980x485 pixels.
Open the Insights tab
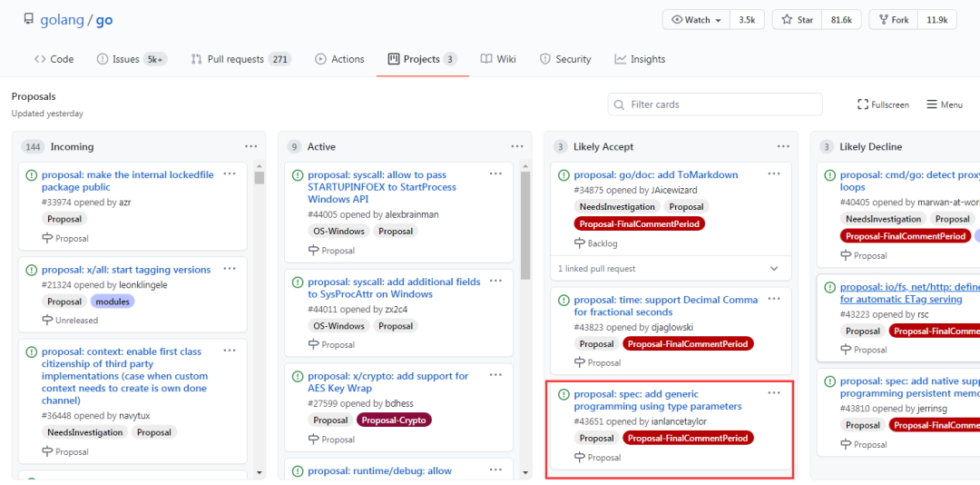point(640,59)
